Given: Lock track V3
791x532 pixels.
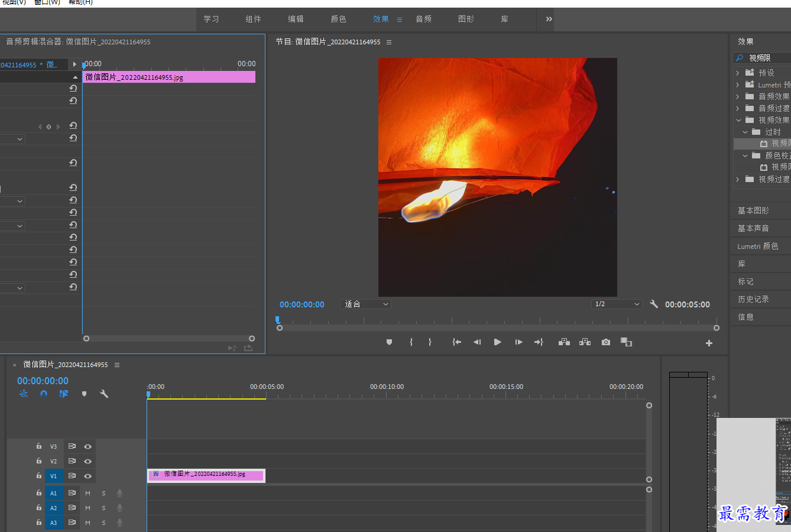Looking at the screenshot, I should [x=39, y=446].
